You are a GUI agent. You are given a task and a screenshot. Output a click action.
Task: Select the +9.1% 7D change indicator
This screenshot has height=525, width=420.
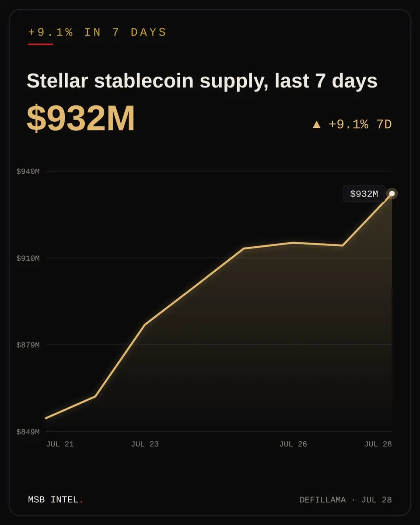click(x=352, y=125)
